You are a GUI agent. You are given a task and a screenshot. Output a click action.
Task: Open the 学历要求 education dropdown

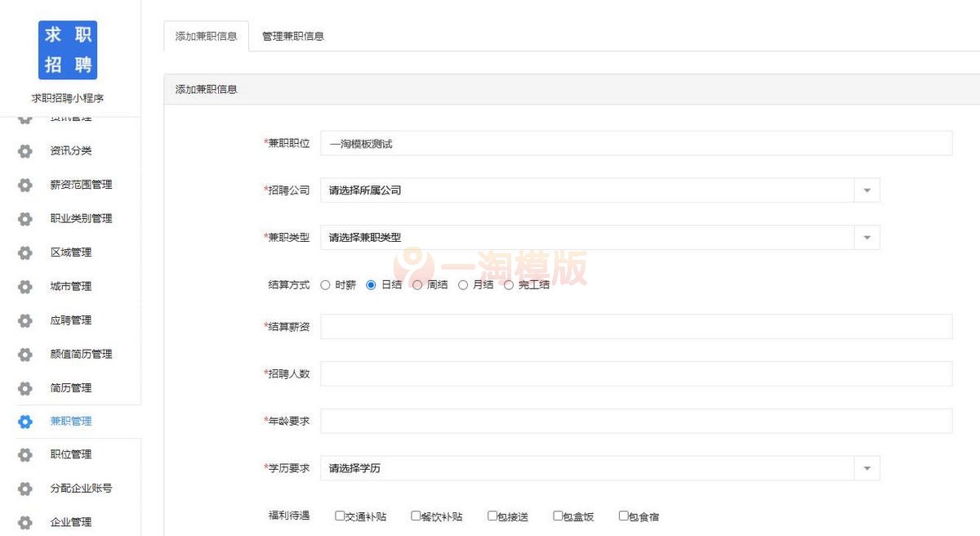pyautogui.click(x=866, y=467)
